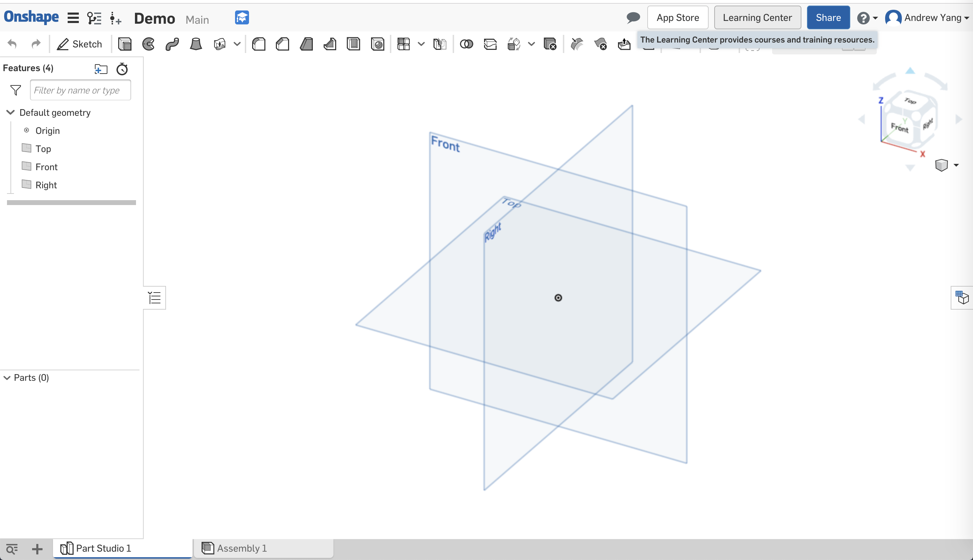Open the Learning Center

(756, 18)
